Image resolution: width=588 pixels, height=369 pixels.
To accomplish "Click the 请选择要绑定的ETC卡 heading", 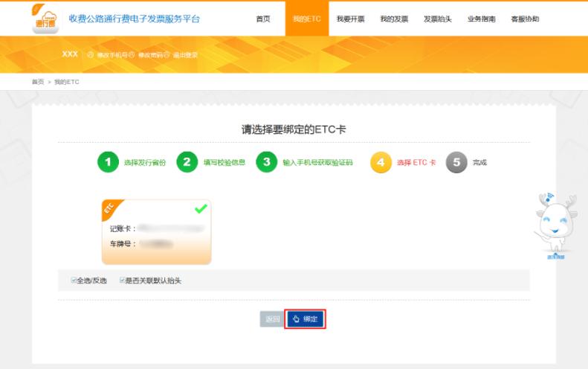I will tap(294, 129).
